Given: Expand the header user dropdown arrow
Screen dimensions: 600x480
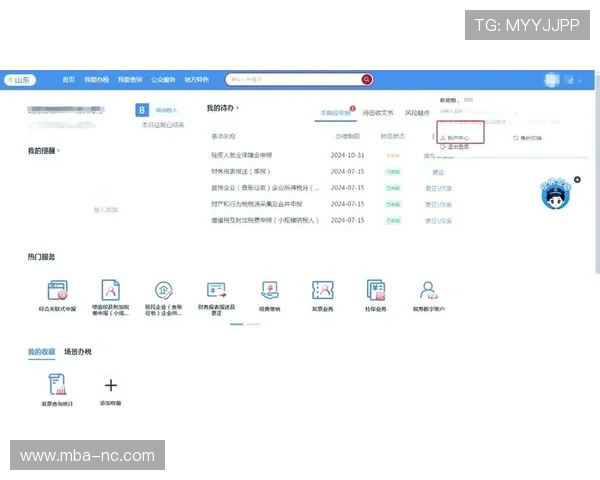Looking at the screenshot, I should 580,80.
